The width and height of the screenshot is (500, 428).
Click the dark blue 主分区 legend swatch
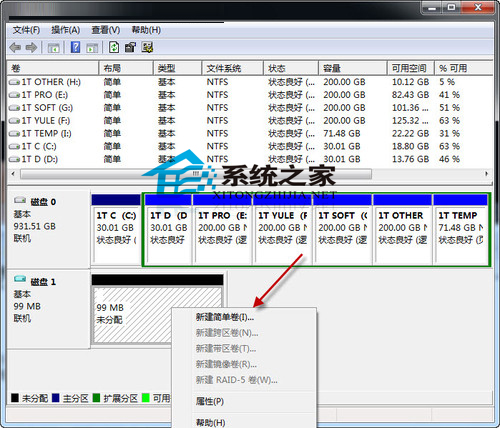click(56, 398)
